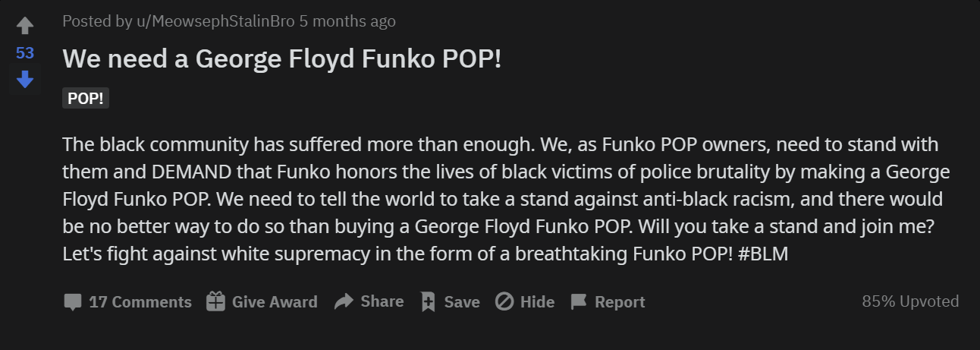Click the "Save" text label

point(462,302)
